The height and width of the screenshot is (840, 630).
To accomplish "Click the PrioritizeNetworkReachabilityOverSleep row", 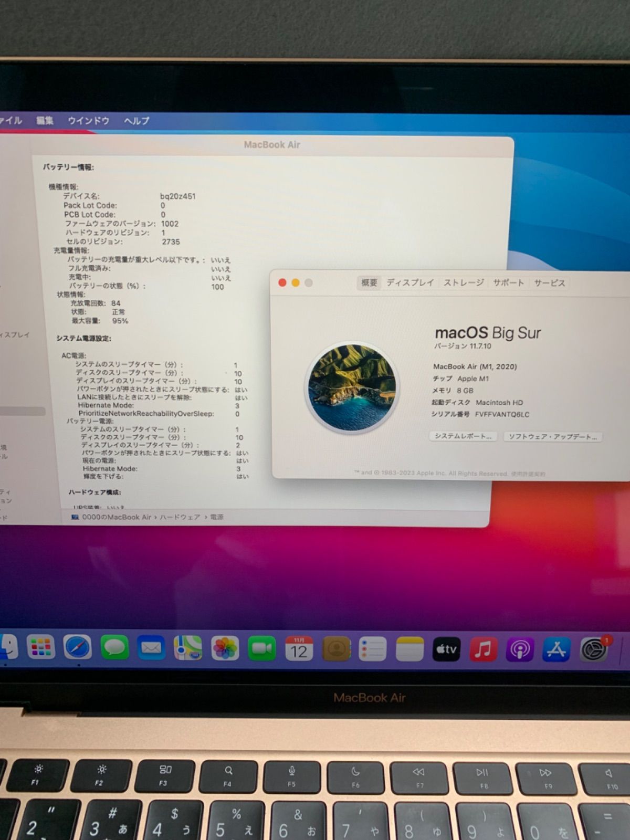I will click(x=159, y=414).
